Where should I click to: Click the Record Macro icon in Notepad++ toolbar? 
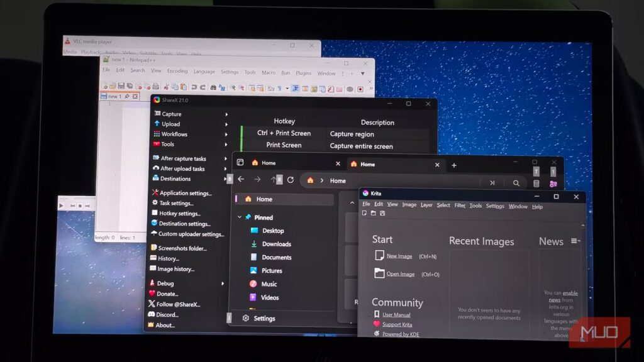coord(360,89)
